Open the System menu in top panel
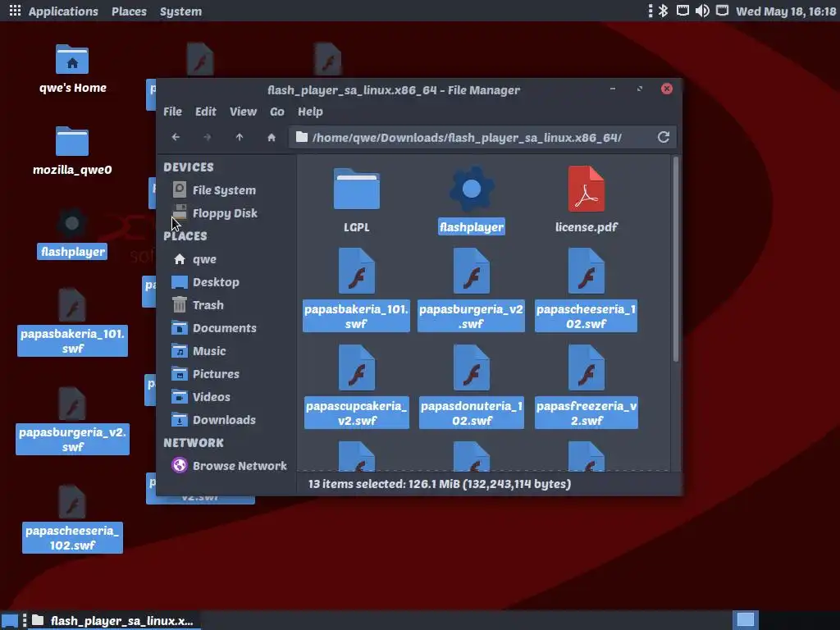The height and width of the screenshot is (630, 840). click(x=180, y=11)
